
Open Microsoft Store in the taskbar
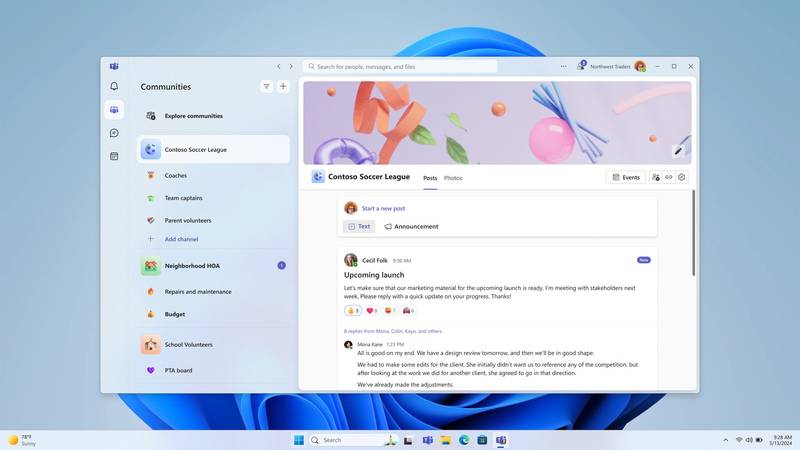pos(482,440)
